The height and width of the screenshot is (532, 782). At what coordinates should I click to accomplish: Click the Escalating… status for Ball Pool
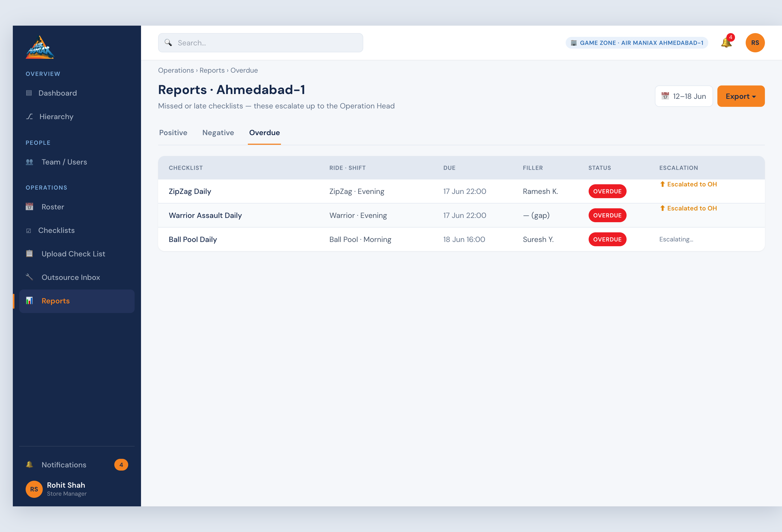pos(676,239)
